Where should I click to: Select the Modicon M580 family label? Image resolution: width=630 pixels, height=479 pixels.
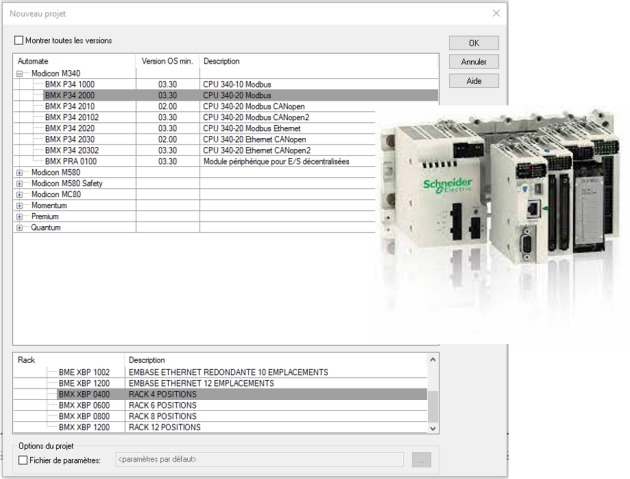(55, 172)
